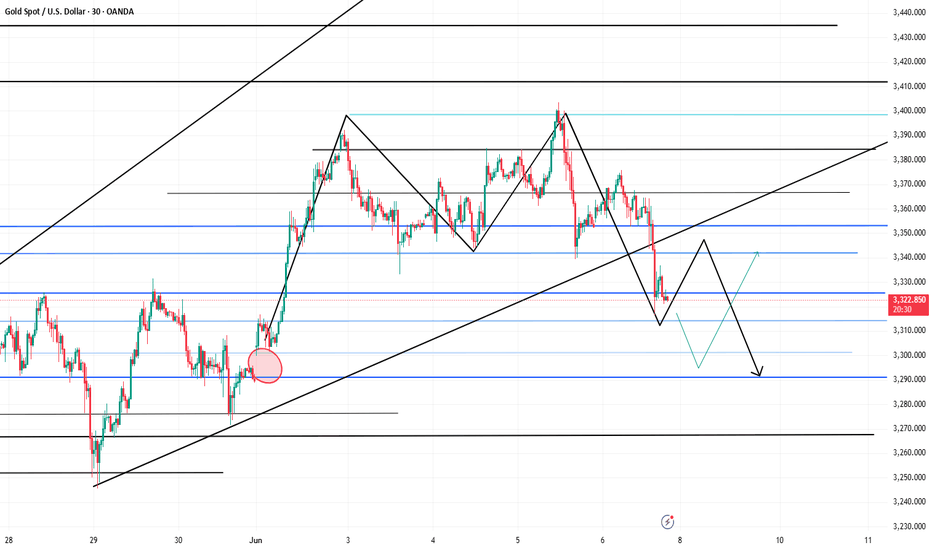Select the red ellipse drawing on the chart

[265, 365]
